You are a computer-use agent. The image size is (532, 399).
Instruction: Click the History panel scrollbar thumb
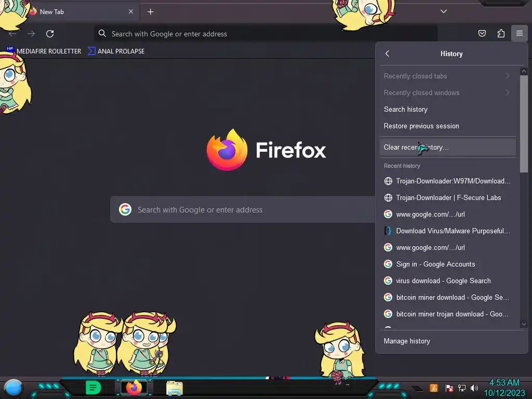point(524,124)
